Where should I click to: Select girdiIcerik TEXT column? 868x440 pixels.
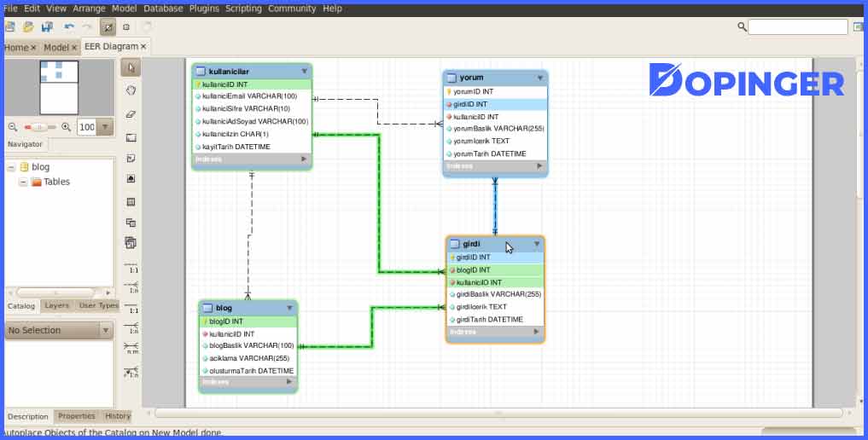495,307
